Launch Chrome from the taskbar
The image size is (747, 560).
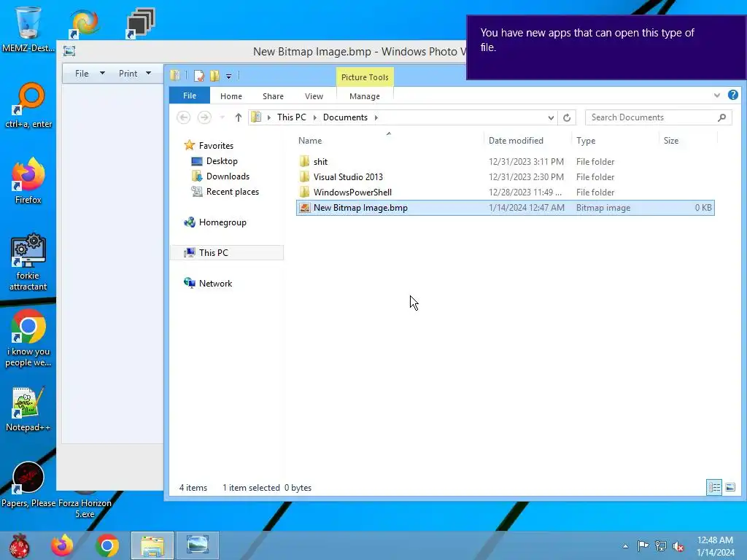click(107, 545)
